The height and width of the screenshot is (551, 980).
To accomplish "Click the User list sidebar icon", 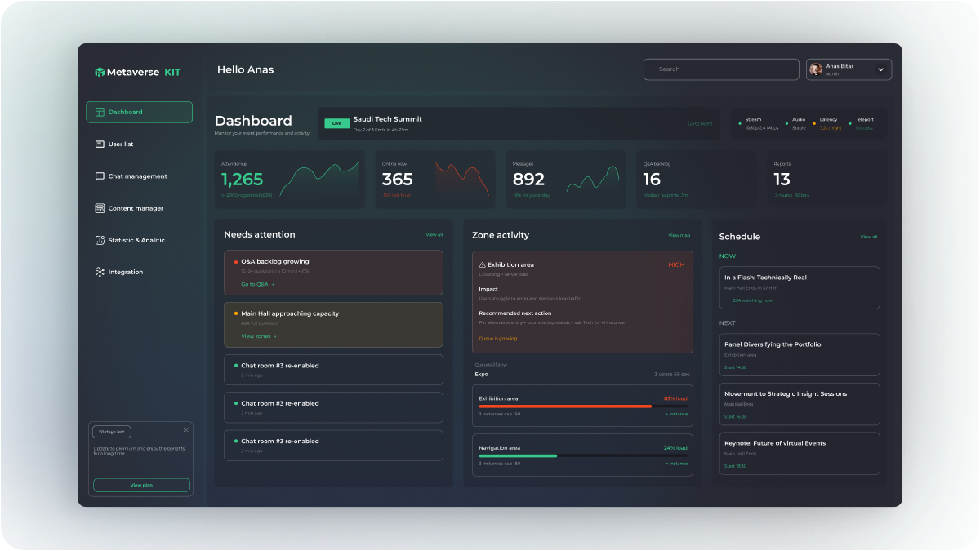I will click(x=100, y=144).
